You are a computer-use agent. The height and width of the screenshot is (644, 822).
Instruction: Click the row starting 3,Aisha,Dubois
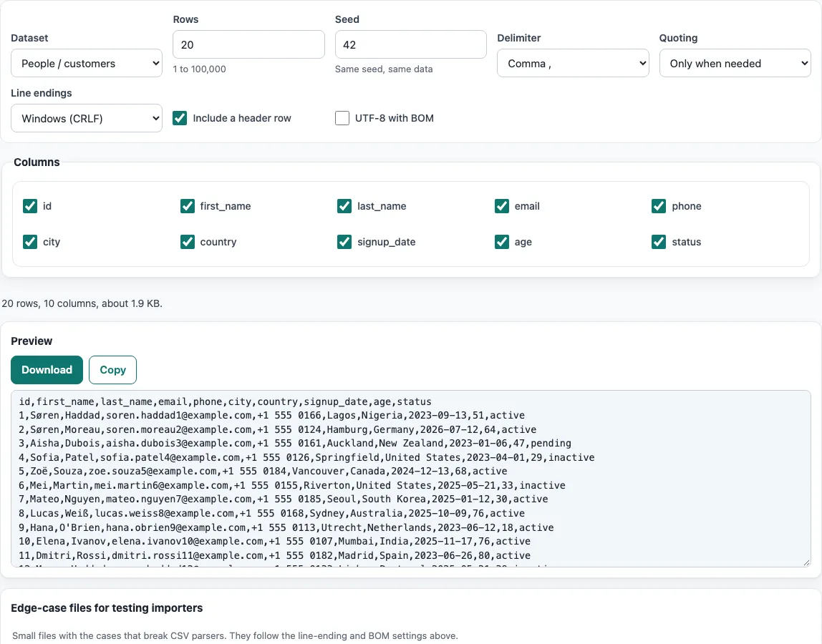click(x=295, y=444)
